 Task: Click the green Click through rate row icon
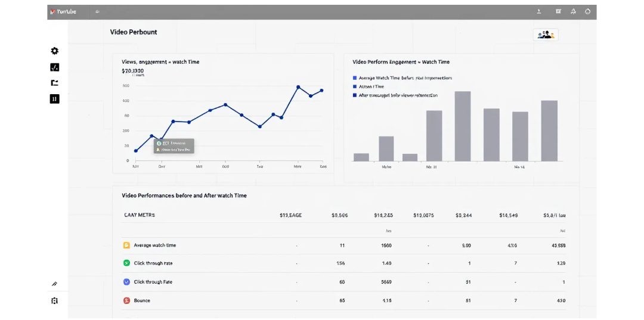126,263
